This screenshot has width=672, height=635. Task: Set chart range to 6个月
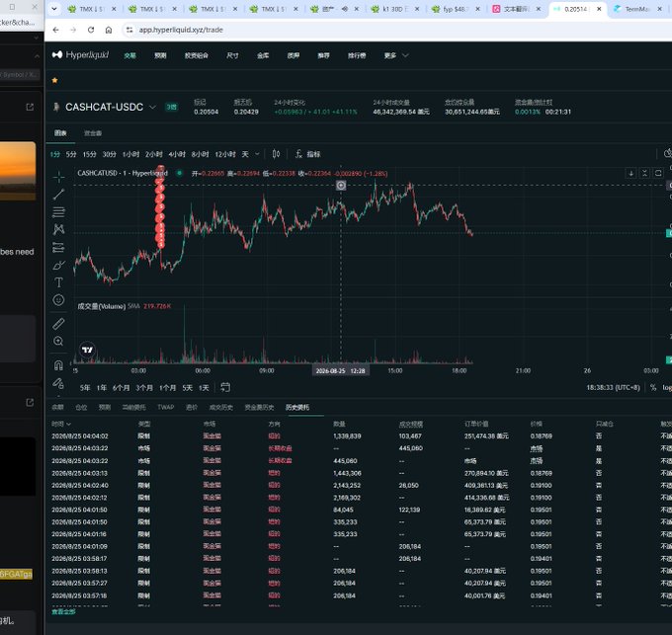tap(121, 387)
